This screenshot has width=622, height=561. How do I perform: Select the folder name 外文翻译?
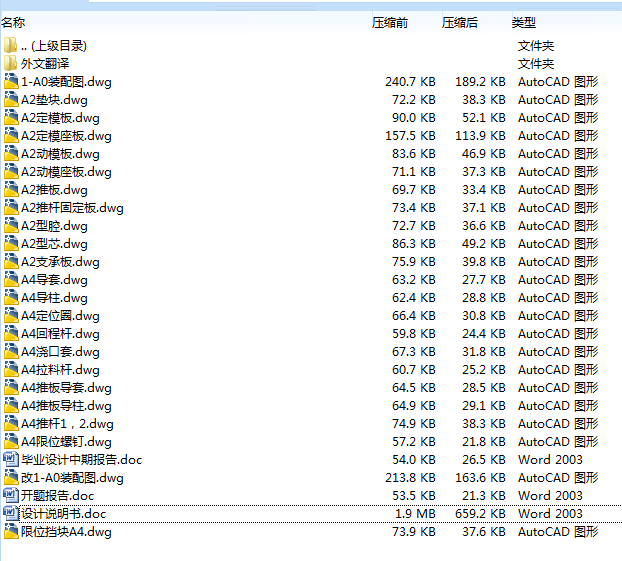(45, 63)
